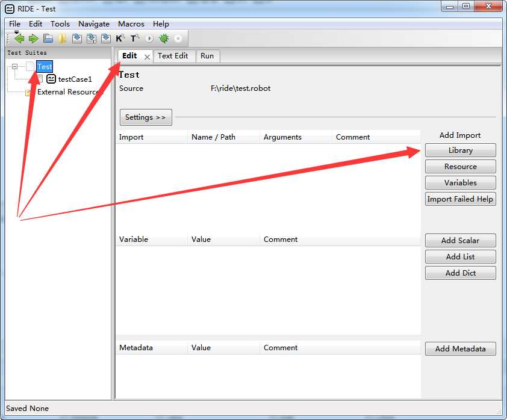
Task: Click the grey Run Tests play icon
Action: click(149, 39)
